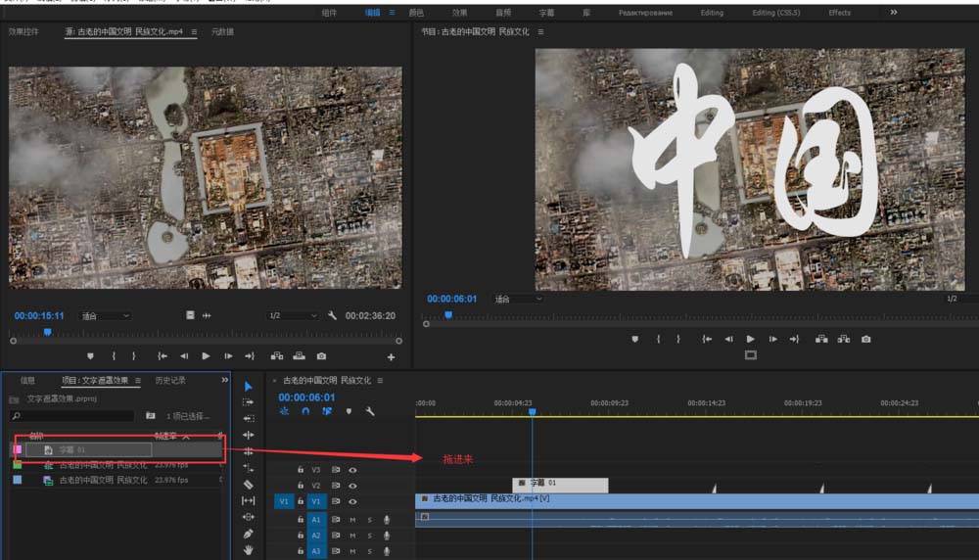Select the Pen tool in the tools panel

(x=248, y=534)
